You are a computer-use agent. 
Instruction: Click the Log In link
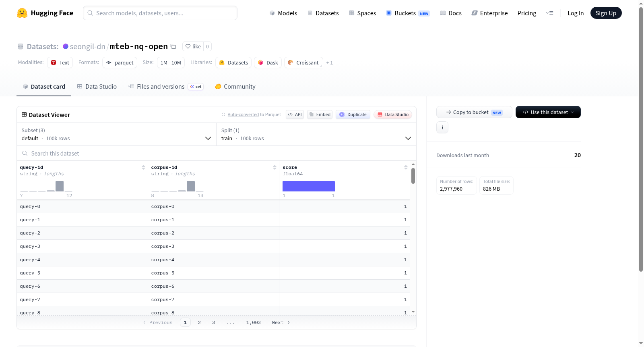click(576, 13)
